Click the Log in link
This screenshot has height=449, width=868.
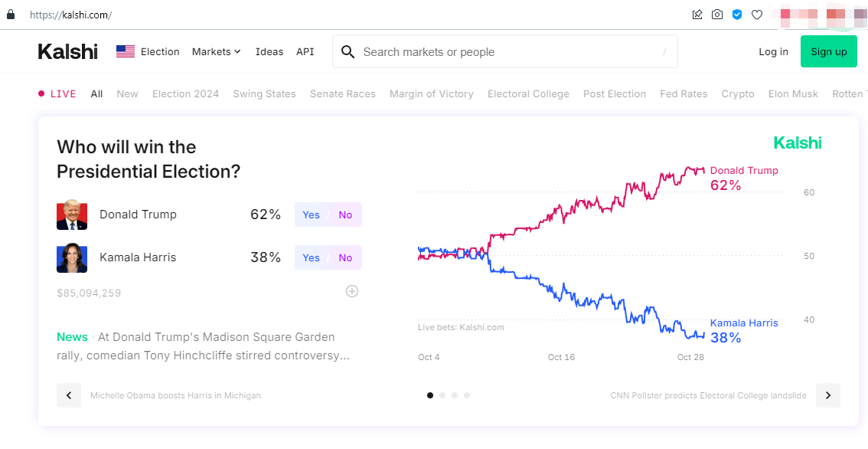773,51
